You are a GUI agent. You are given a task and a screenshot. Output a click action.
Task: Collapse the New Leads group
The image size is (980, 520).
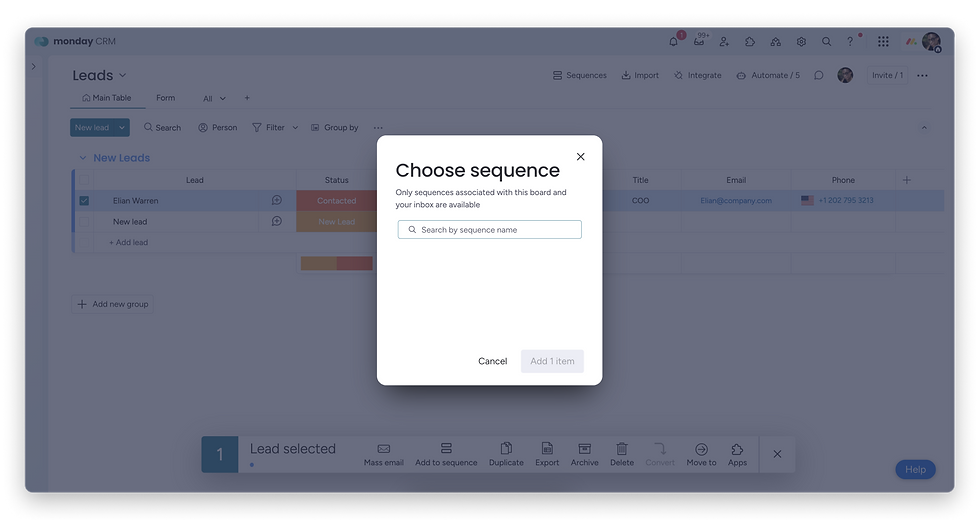[82, 158]
